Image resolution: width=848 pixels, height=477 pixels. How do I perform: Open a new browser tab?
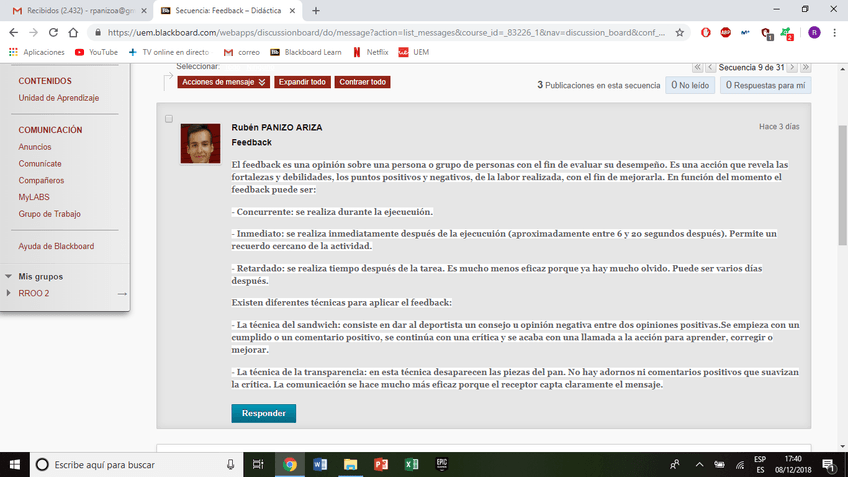click(316, 10)
